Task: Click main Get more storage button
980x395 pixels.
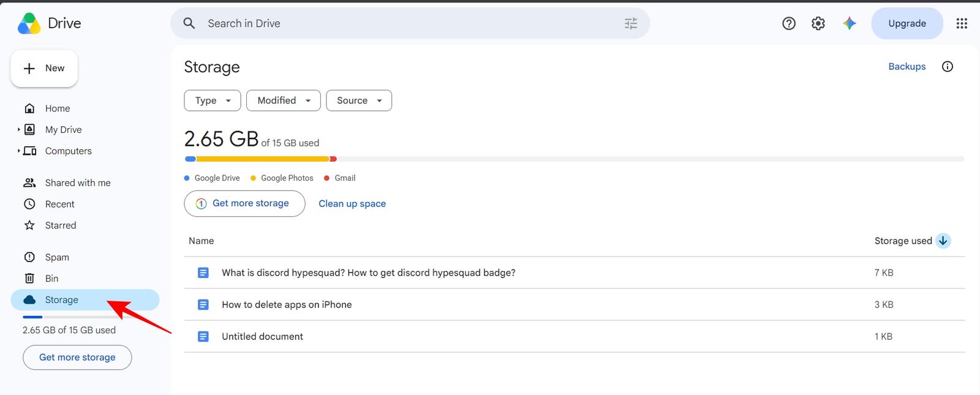Action: (x=244, y=203)
